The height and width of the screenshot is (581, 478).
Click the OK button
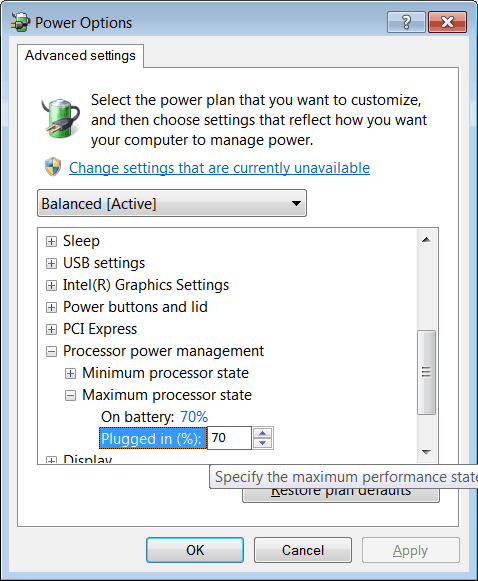(195, 550)
